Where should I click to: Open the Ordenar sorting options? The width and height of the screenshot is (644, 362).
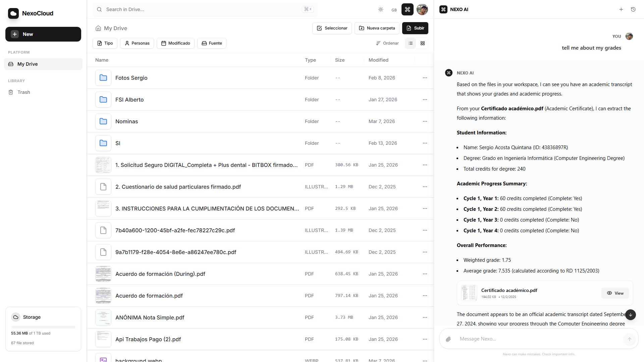pyautogui.click(x=387, y=43)
